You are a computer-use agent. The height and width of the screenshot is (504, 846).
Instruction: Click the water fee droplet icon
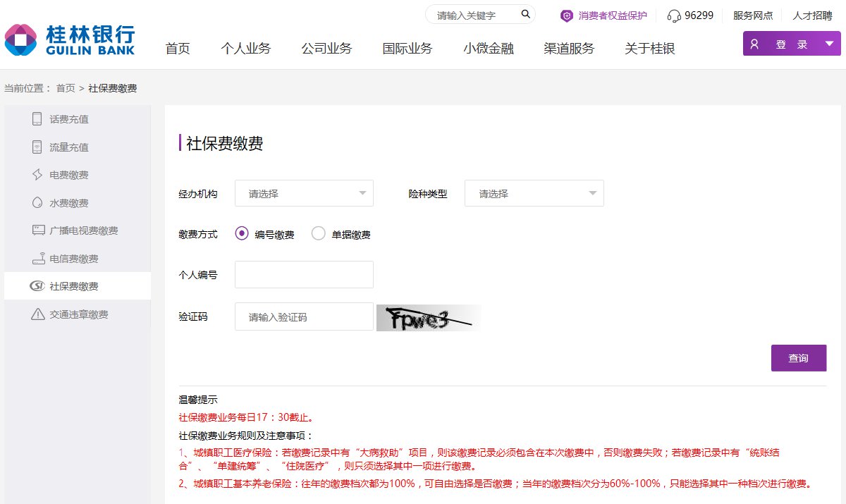(x=37, y=203)
